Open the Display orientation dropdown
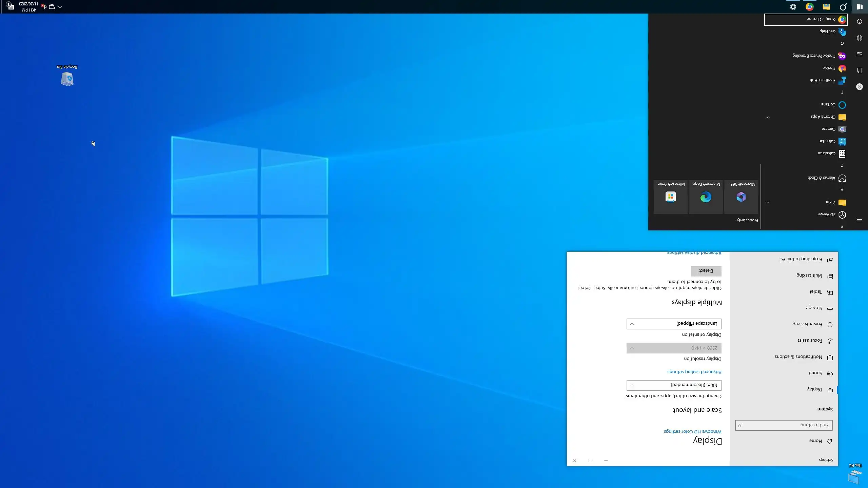The image size is (868, 488). coord(674,324)
